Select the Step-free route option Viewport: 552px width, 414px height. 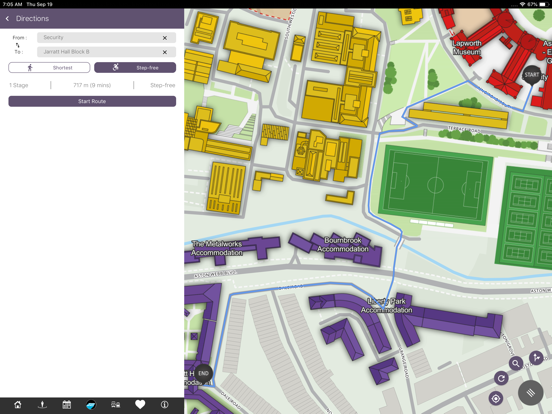point(135,68)
